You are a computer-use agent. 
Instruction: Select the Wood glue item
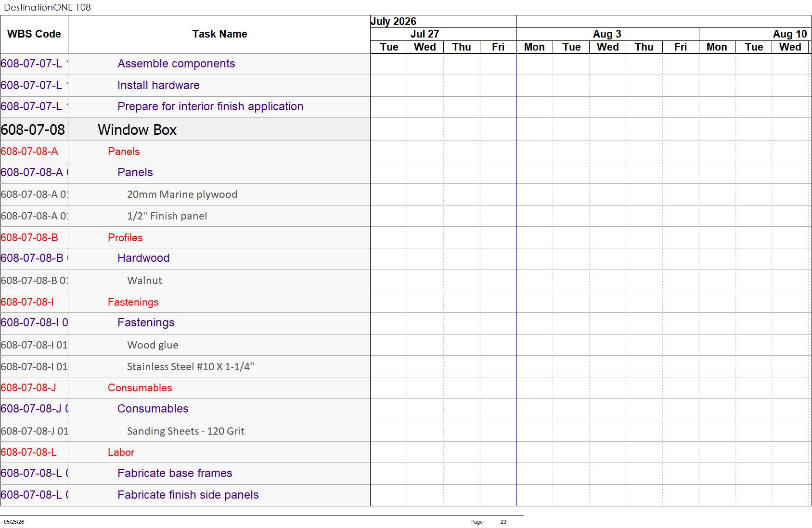pos(153,345)
